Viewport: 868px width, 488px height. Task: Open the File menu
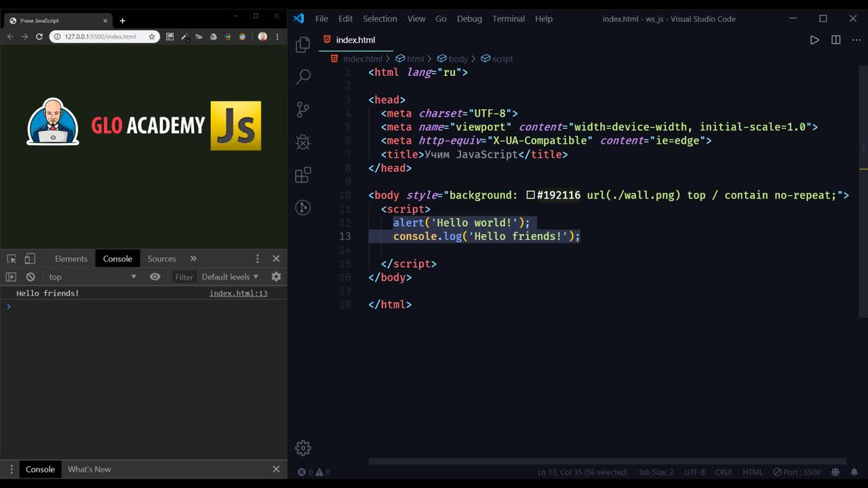click(x=321, y=19)
